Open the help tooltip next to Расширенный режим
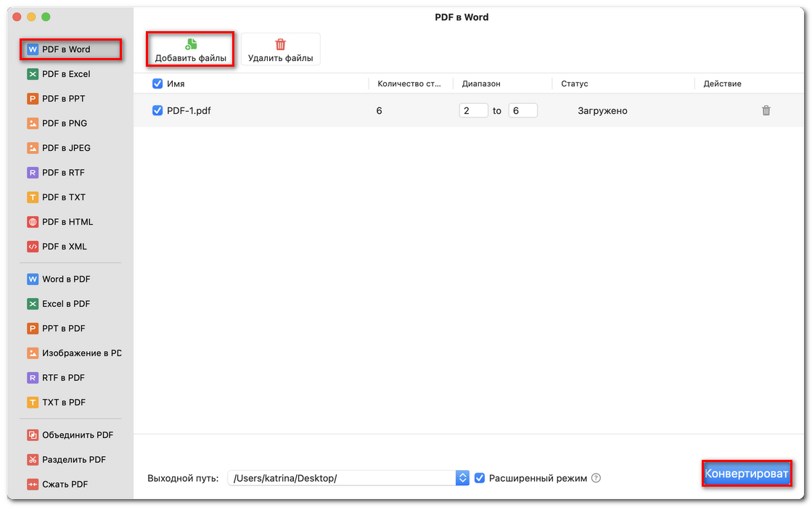Viewport: 812px width, 507px height. 595,478
